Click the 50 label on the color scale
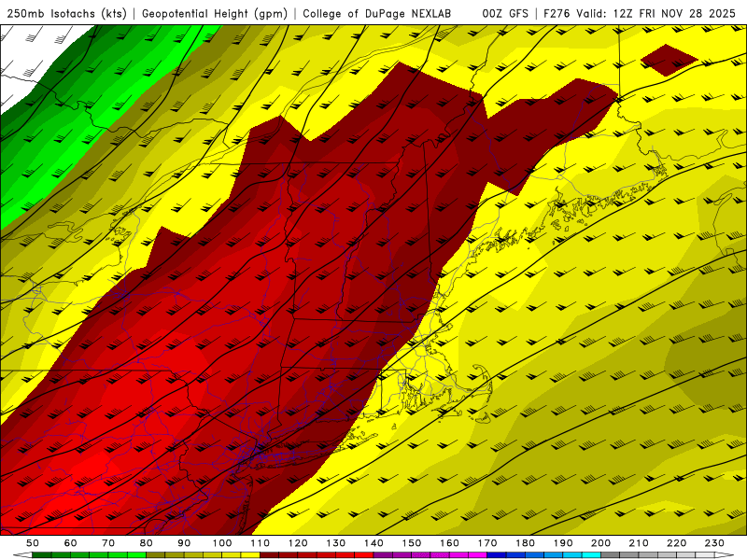The height and width of the screenshot is (560, 747). click(x=33, y=543)
